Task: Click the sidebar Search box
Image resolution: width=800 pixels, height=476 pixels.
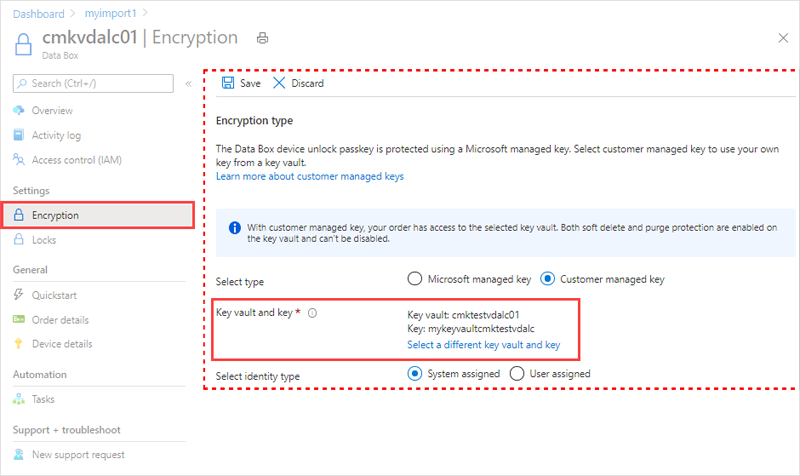Action: click(x=95, y=83)
